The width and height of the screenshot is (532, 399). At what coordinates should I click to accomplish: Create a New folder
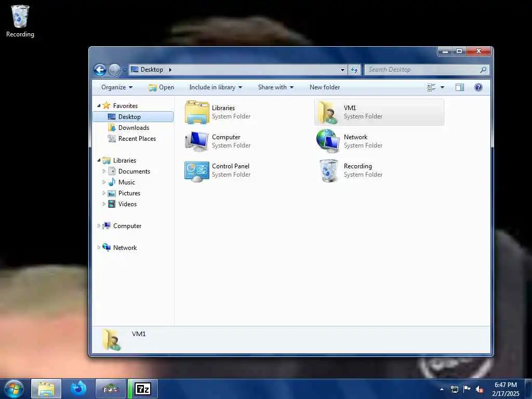pyautogui.click(x=325, y=87)
